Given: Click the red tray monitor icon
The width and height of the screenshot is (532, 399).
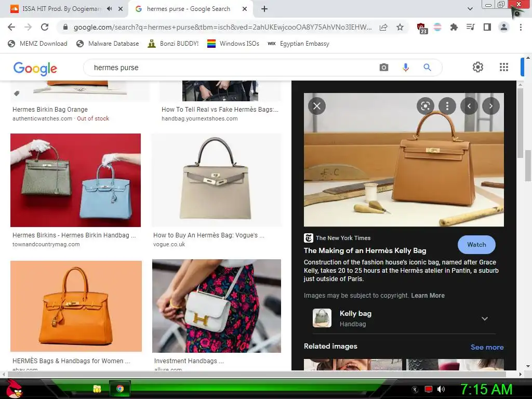Looking at the screenshot, I should 428,389.
